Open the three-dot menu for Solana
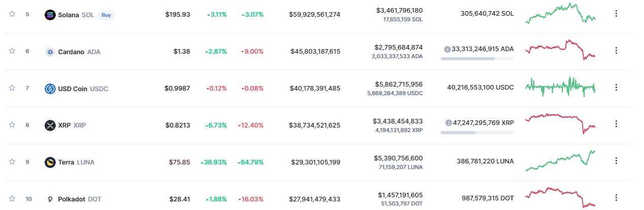The height and width of the screenshot is (210, 644). [x=616, y=14]
